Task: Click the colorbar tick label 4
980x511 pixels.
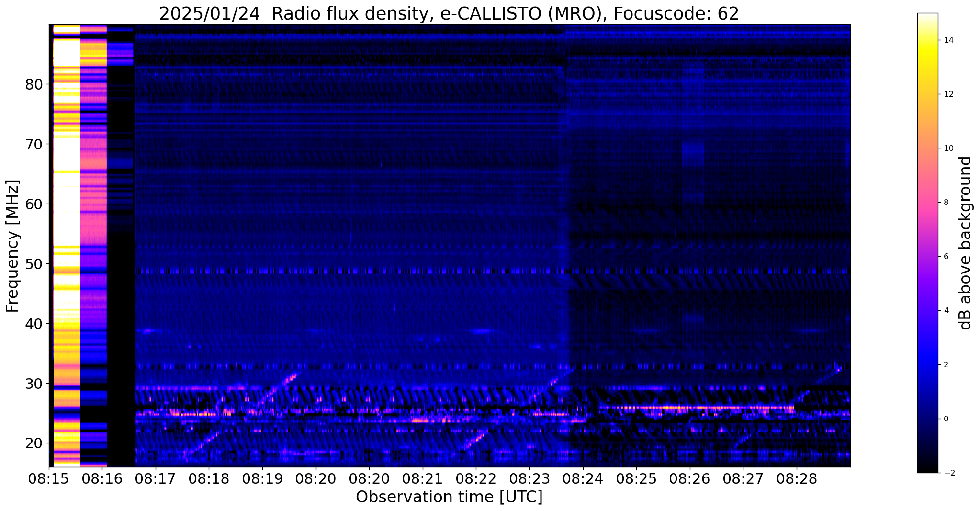Action: tap(946, 311)
